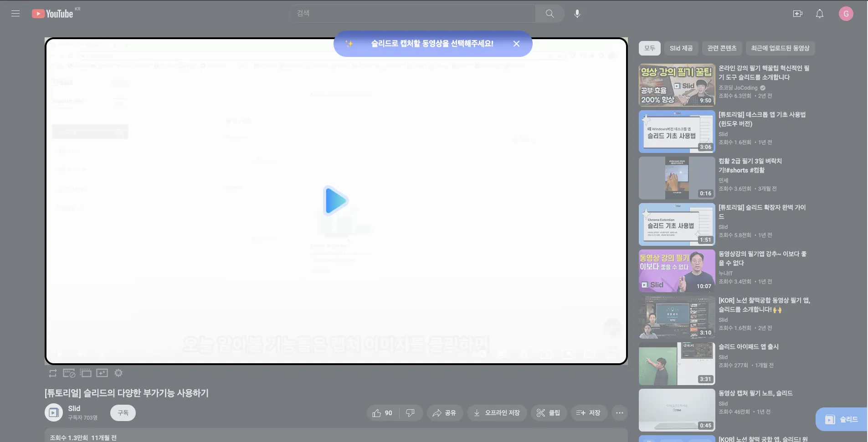The height and width of the screenshot is (442, 868).
Task: Like the video with thumbs up
Action: (x=382, y=413)
